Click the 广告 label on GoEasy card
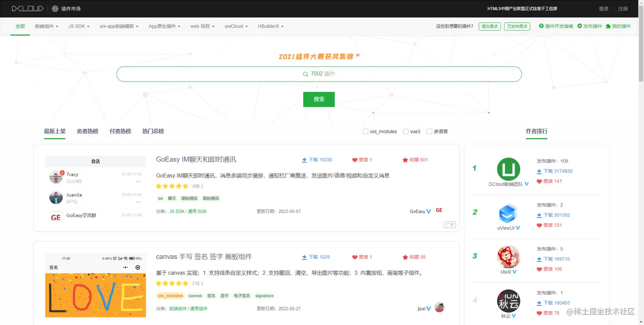Screen dimensions: 644x325 450,225
